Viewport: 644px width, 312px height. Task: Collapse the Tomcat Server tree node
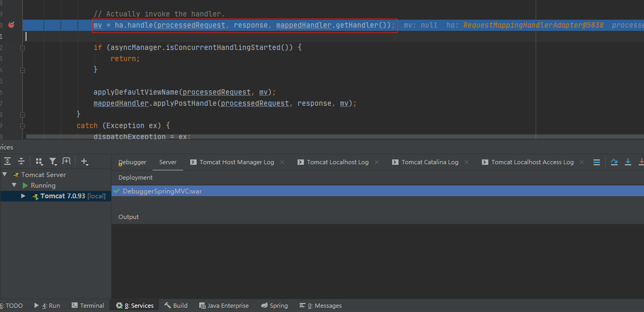(4, 174)
